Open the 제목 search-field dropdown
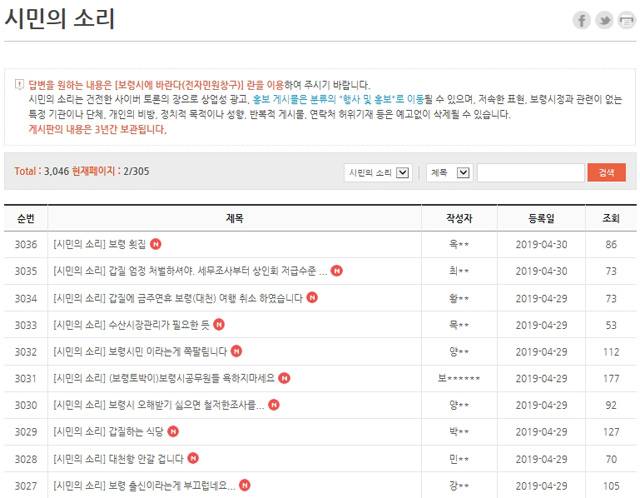640x498 pixels. coord(449,173)
